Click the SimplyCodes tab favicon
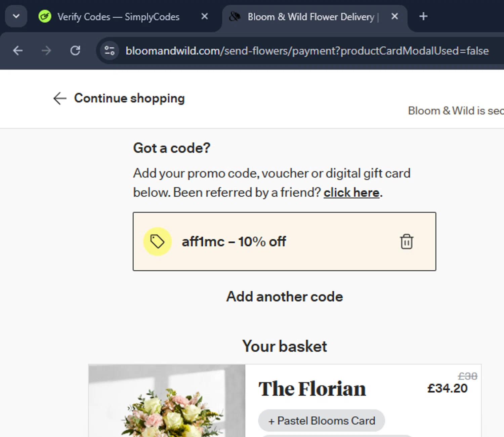 pyautogui.click(x=45, y=16)
